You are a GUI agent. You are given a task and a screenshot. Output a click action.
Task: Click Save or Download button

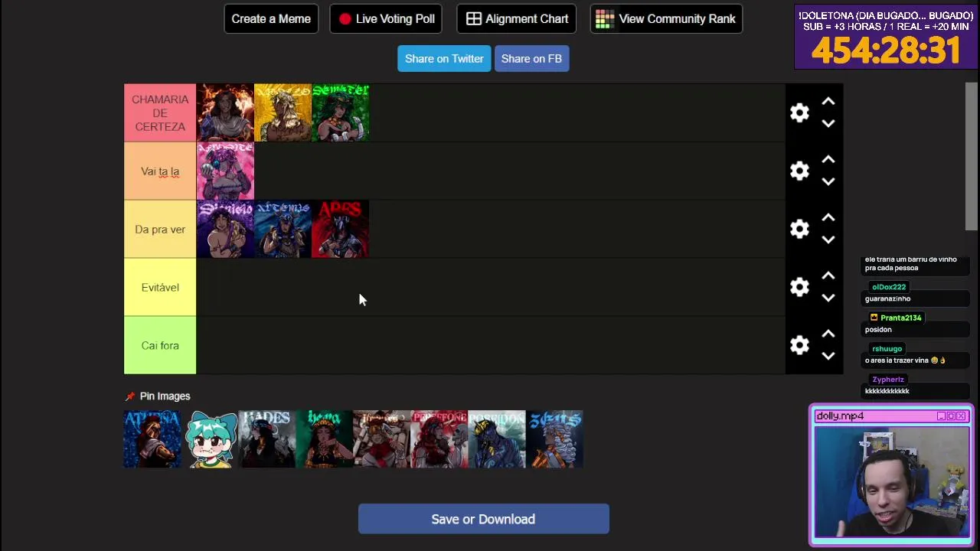click(483, 519)
